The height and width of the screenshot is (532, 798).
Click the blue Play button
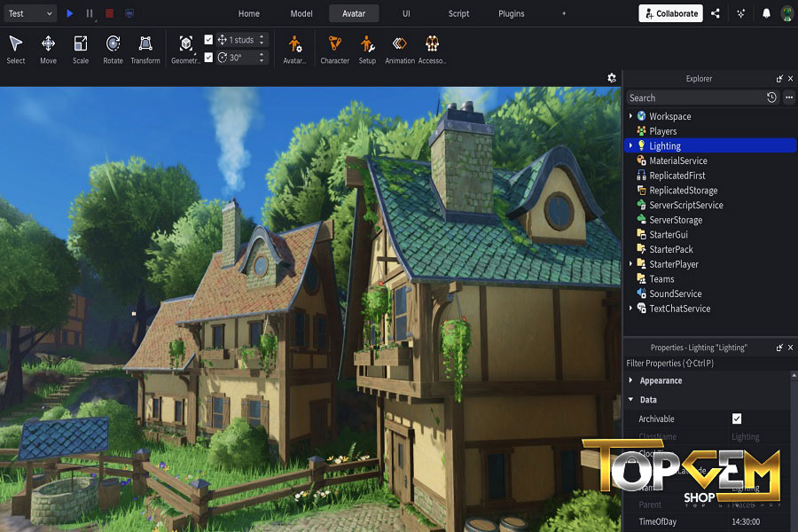coord(70,13)
